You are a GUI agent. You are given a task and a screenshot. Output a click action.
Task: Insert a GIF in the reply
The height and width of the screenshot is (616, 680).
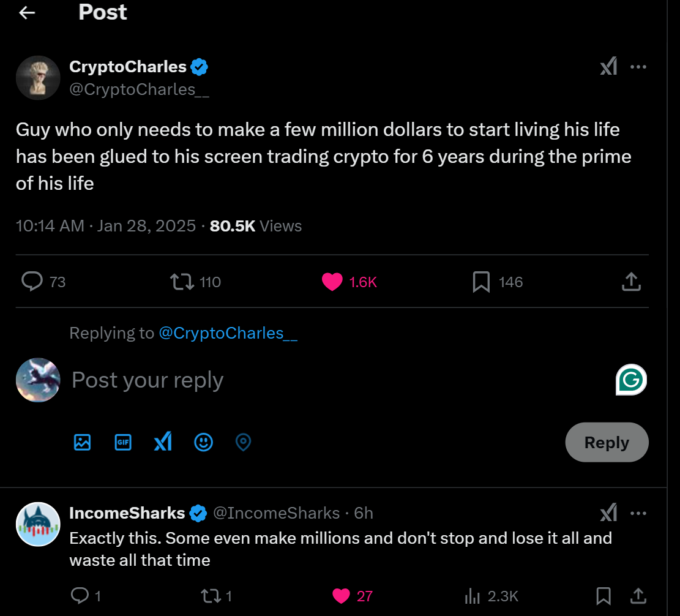tap(123, 442)
